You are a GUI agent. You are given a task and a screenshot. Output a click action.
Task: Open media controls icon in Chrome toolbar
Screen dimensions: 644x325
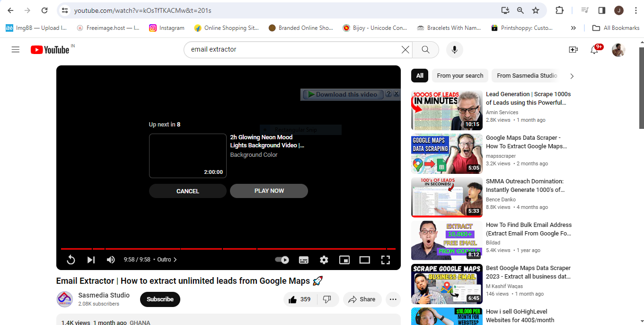[x=585, y=10]
